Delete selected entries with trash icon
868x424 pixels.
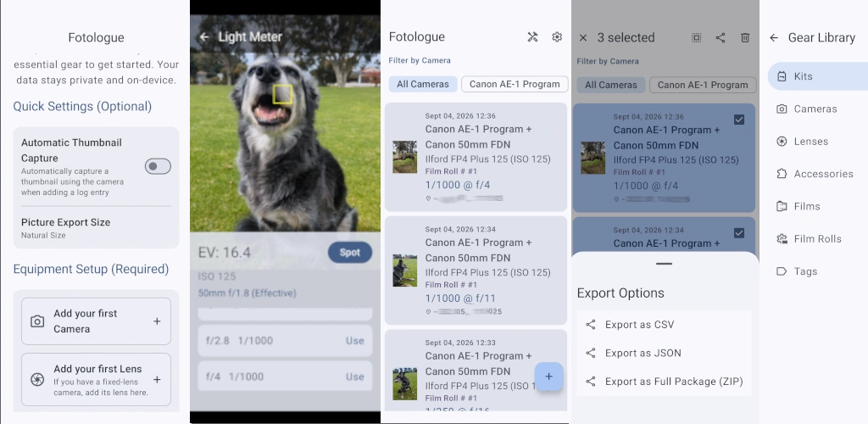(x=745, y=37)
